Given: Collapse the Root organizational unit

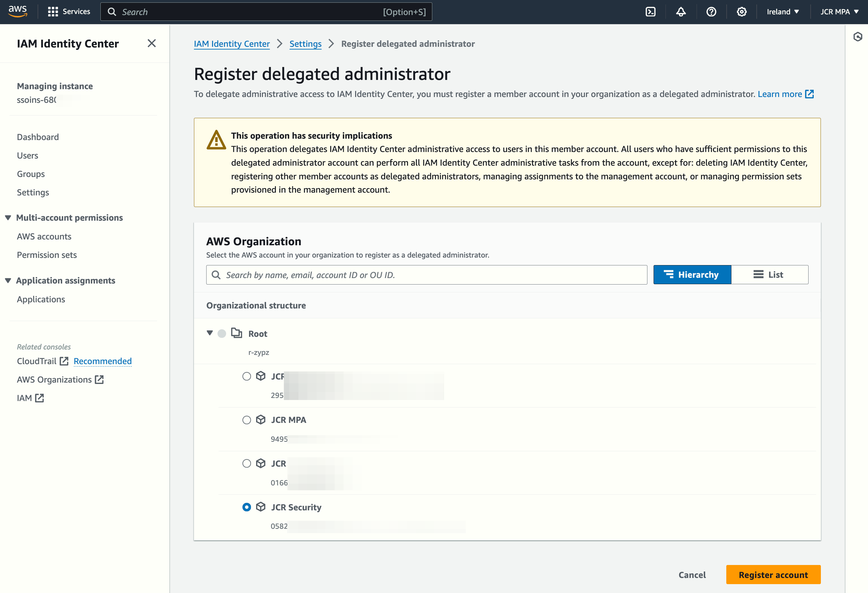Looking at the screenshot, I should point(210,333).
